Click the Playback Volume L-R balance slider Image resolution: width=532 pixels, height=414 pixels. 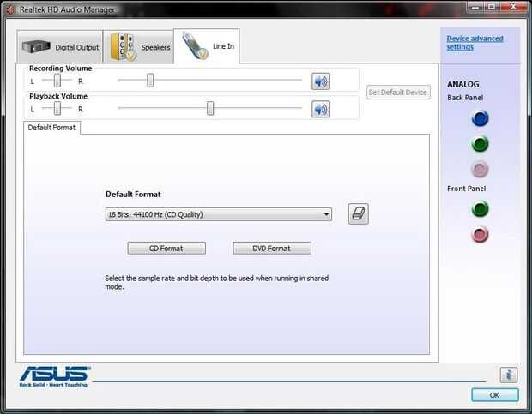pyautogui.click(x=57, y=108)
